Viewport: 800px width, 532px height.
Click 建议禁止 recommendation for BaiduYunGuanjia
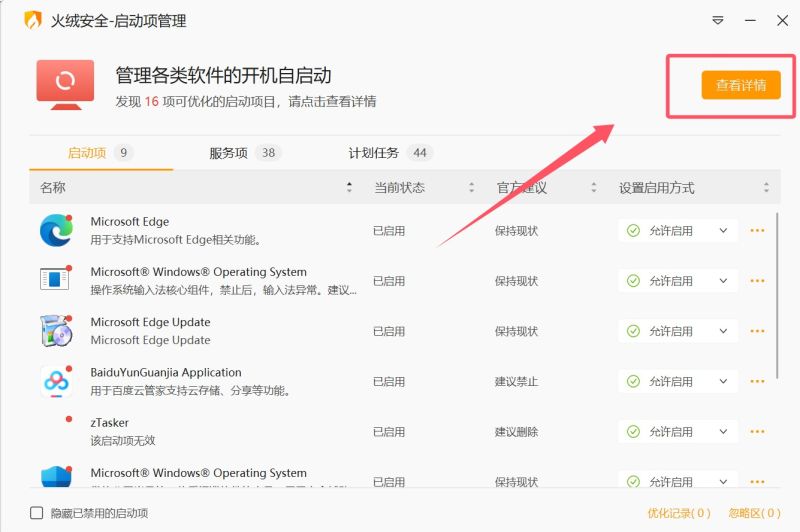pyautogui.click(x=516, y=381)
